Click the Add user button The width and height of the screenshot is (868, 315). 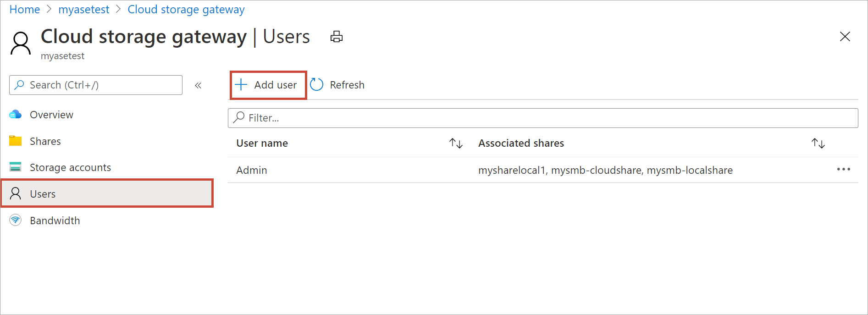click(268, 85)
